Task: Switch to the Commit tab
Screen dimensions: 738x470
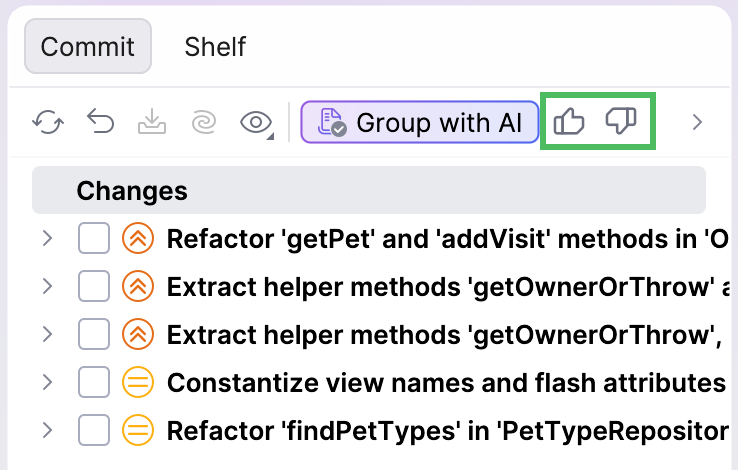Action: pos(88,46)
